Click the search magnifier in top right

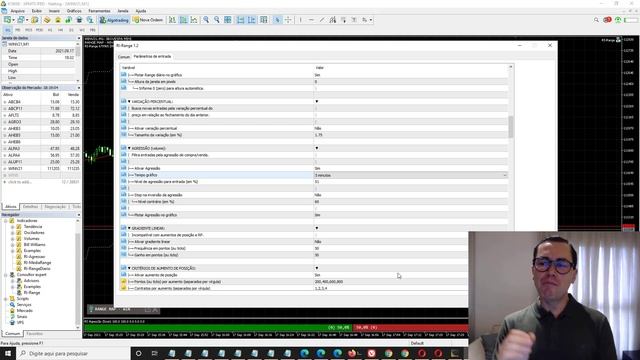tap(596, 20)
